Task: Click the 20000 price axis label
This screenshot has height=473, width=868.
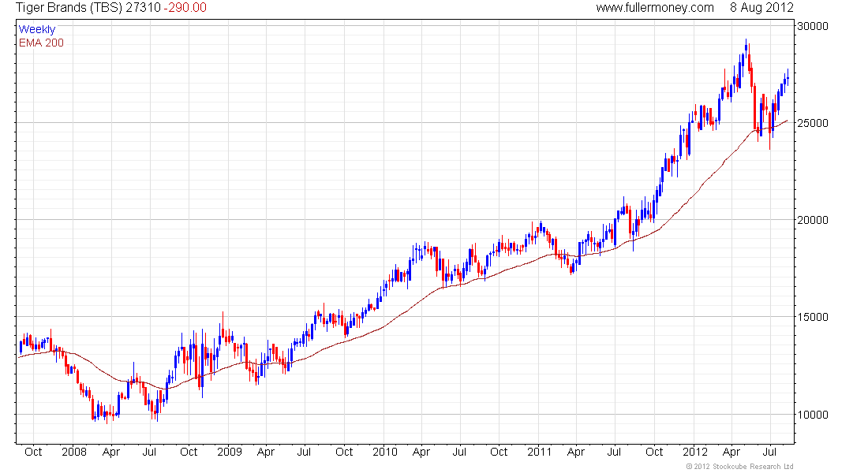Action: pos(814,220)
